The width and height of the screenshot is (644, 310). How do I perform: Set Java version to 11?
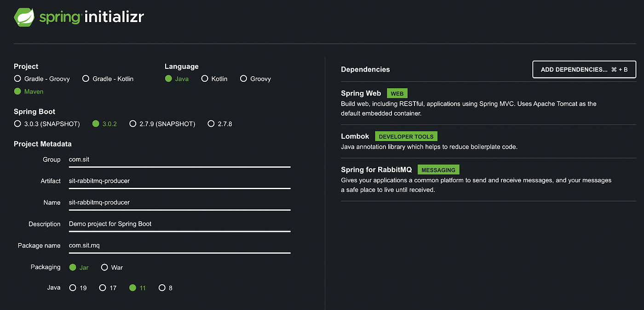138,288
